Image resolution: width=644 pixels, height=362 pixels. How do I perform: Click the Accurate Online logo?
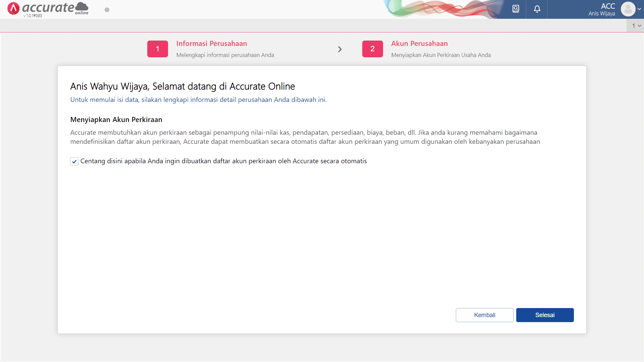click(48, 8)
